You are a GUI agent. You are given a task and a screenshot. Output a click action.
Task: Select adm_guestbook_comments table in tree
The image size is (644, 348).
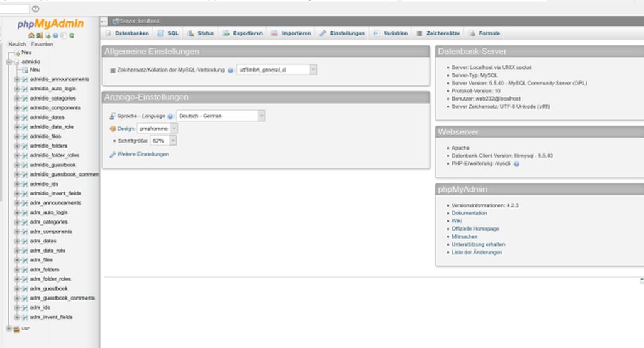[62, 298]
